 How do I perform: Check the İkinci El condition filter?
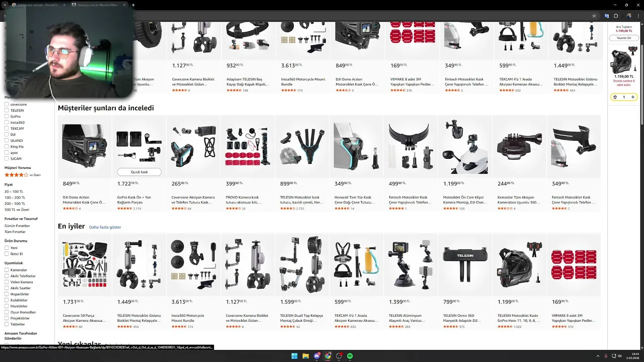(x=7, y=254)
